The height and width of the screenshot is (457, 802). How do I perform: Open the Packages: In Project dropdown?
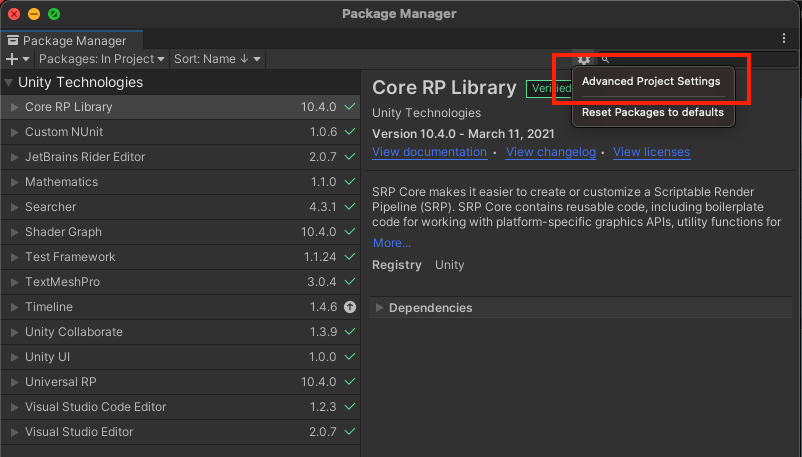[101, 59]
